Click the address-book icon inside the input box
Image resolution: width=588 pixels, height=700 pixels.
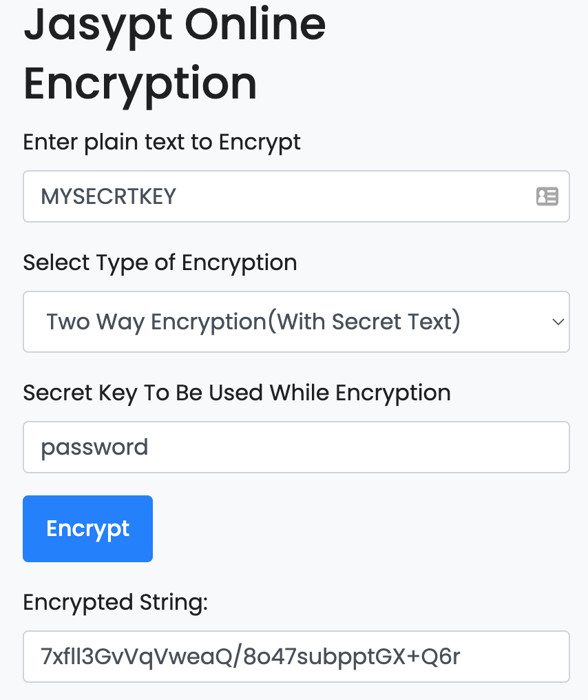pyautogui.click(x=547, y=196)
